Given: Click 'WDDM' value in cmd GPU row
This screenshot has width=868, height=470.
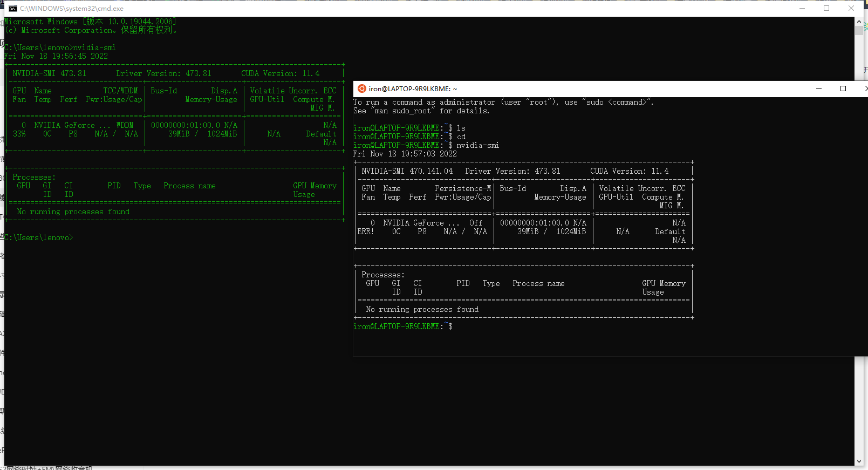Looking at the screenshot, I should [x=125, y=125].
